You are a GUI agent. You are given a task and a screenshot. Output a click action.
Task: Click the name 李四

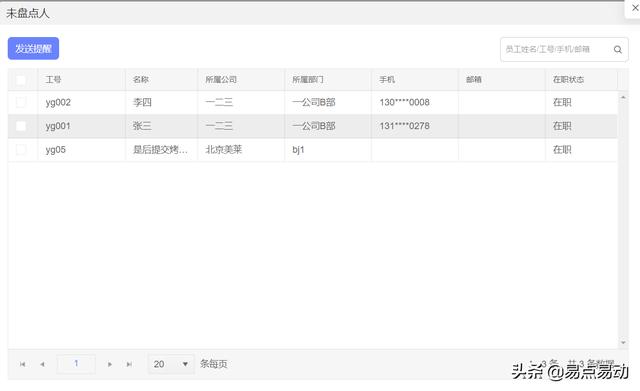coord(142,102)
